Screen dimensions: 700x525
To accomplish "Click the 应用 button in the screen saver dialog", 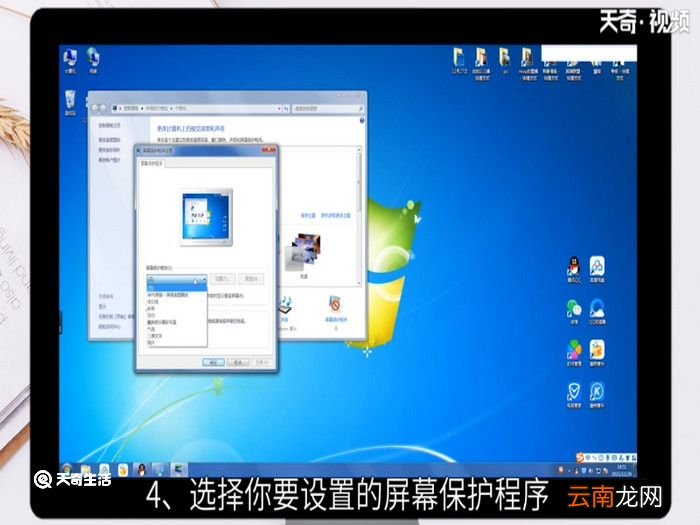I will (x=262, y=362).
